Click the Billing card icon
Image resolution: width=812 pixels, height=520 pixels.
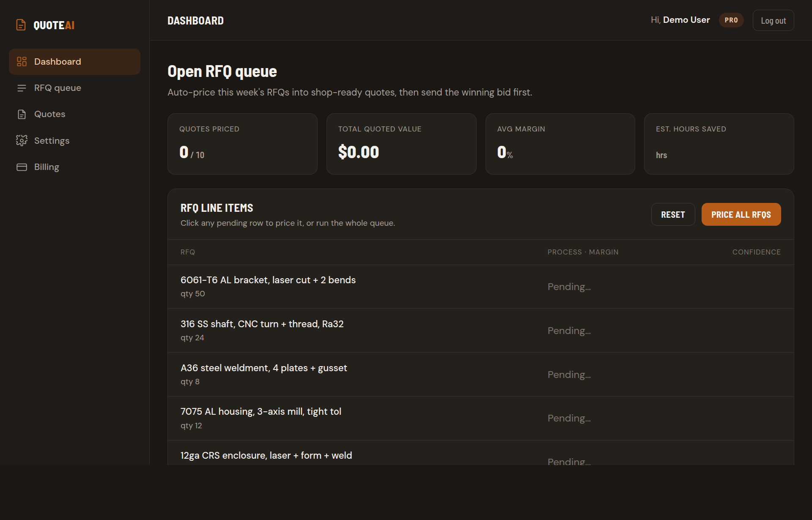(22, 167)
